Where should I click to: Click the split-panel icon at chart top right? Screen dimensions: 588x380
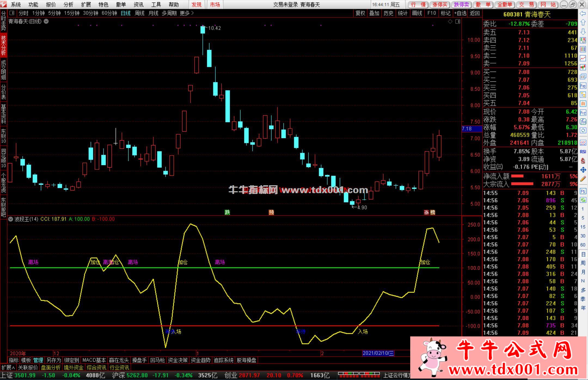(458, 22)
